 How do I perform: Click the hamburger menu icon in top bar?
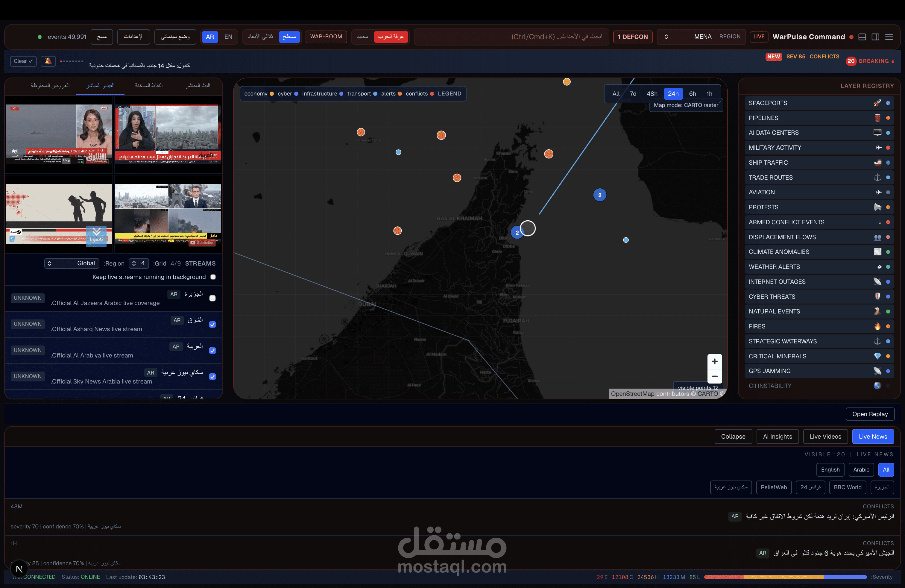(x=889, y=37)
